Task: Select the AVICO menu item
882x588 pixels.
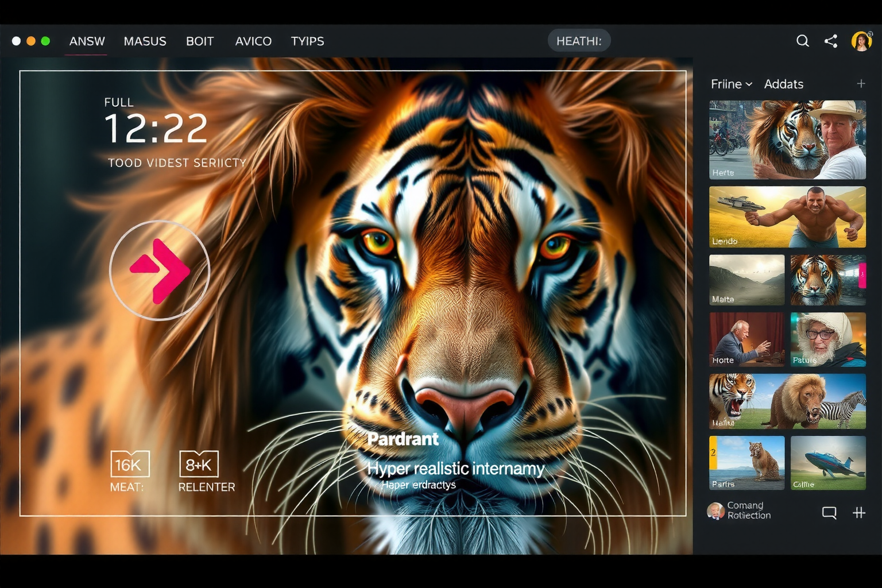Action: (x=253, y=41)
